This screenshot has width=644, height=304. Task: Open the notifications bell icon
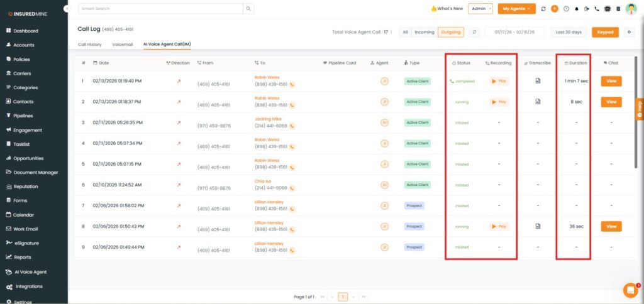577,9
